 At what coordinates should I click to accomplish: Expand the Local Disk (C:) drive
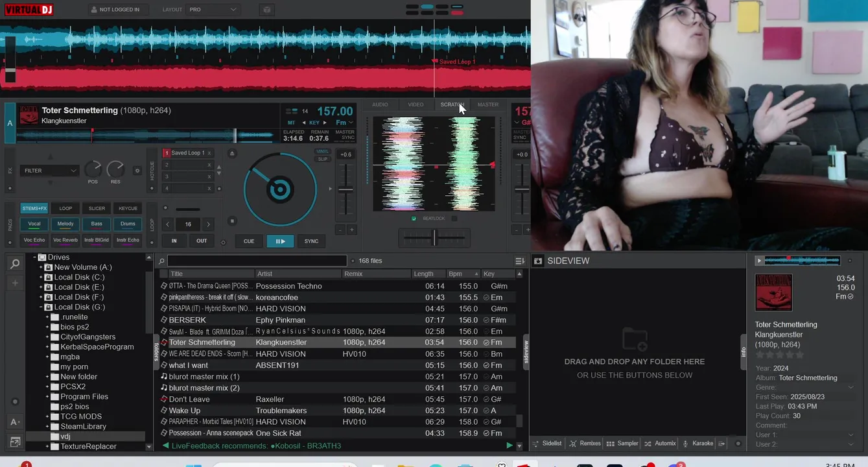41,277
